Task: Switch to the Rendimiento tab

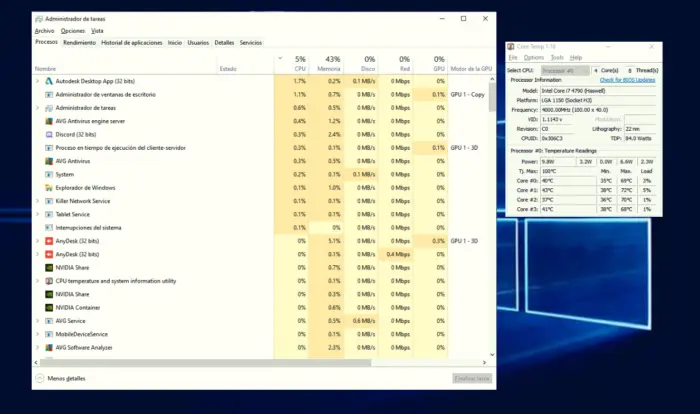Action: tap(79, 43)
